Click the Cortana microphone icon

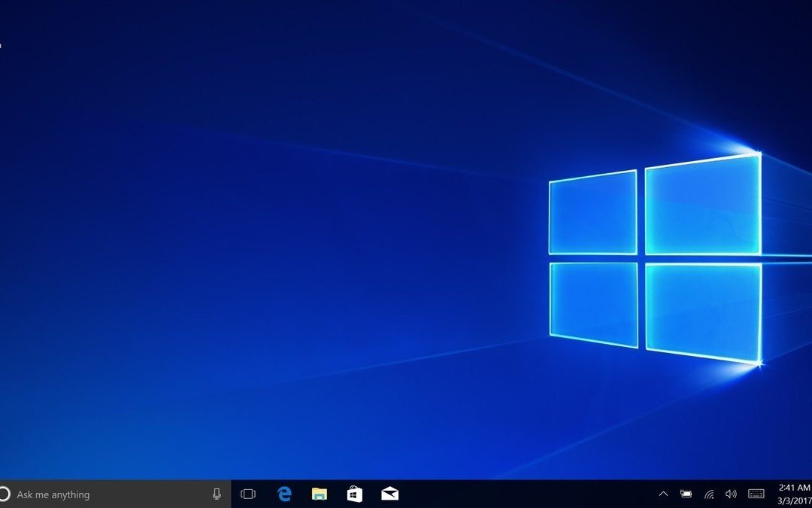(217, 494)
